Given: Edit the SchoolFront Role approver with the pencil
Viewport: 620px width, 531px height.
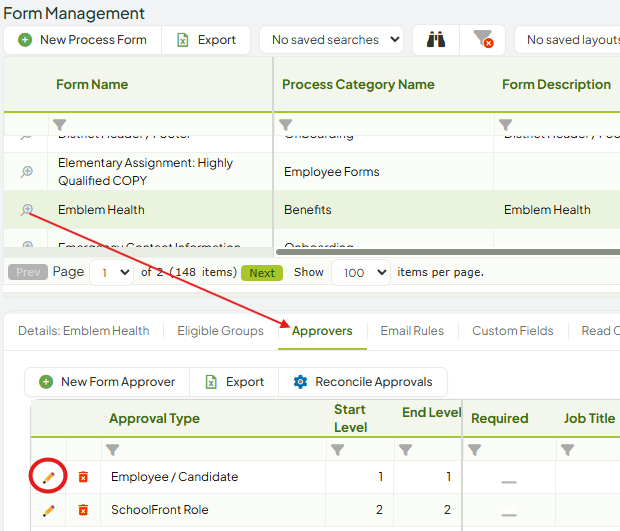Looking at the screenshot, I should [x=48, y=510].
